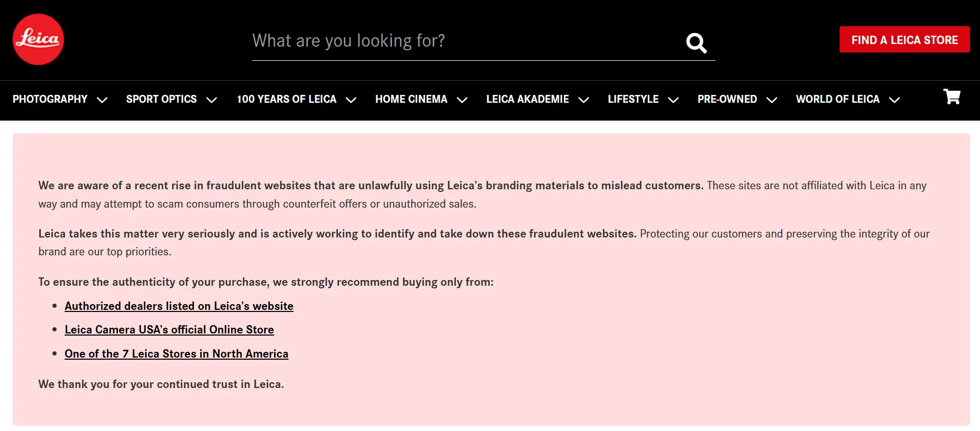980x431 pixels.
Task: Visit the 7 Leica Stores link
Action: [177, 354]
